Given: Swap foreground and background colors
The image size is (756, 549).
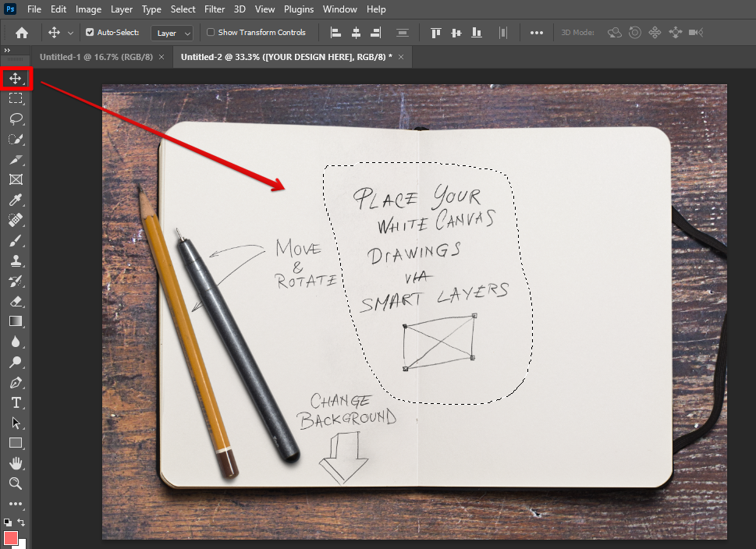Looking at the screenshot, I should [x=22, y=522].
